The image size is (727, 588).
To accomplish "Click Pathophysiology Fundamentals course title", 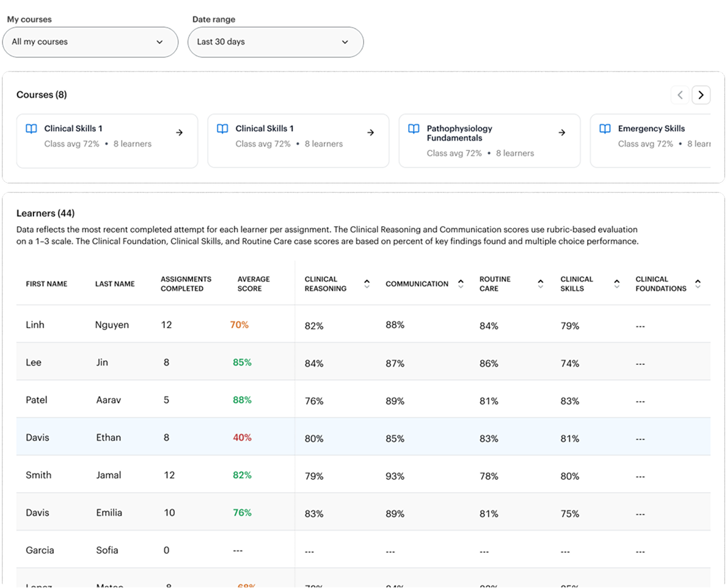I will [x=459, y=133].
